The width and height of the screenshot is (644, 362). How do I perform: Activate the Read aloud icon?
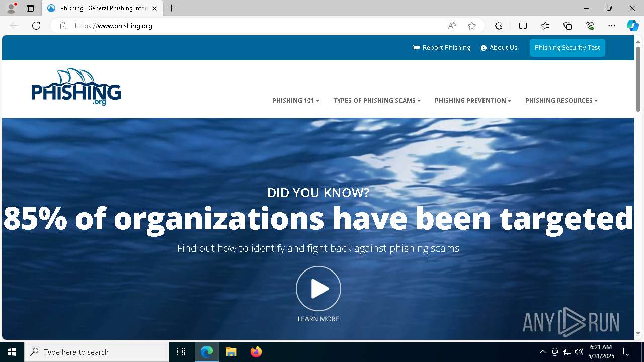click(452, 26)
